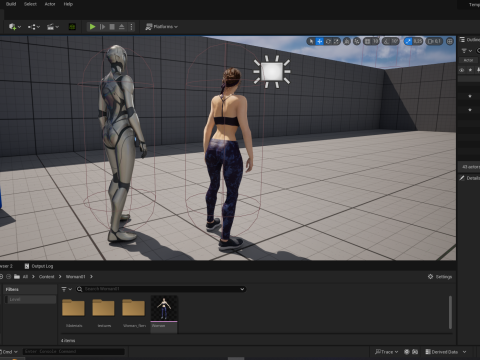Open the Select menu
Screen dimensions: 480x360
30,4
